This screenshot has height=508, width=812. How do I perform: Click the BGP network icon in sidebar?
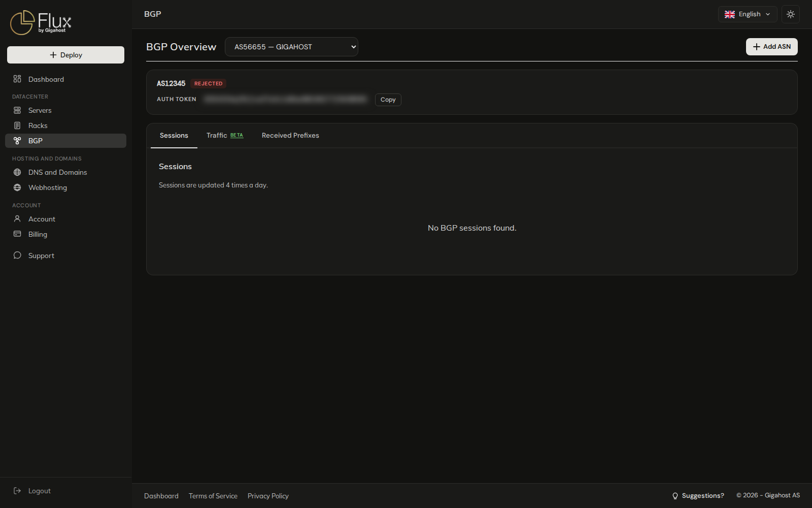17,141
